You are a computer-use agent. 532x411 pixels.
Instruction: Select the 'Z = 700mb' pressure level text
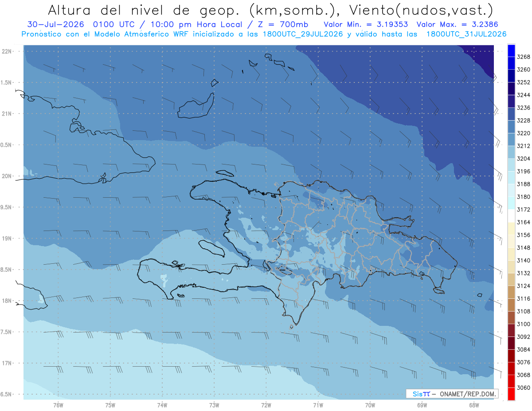point(280,24)
